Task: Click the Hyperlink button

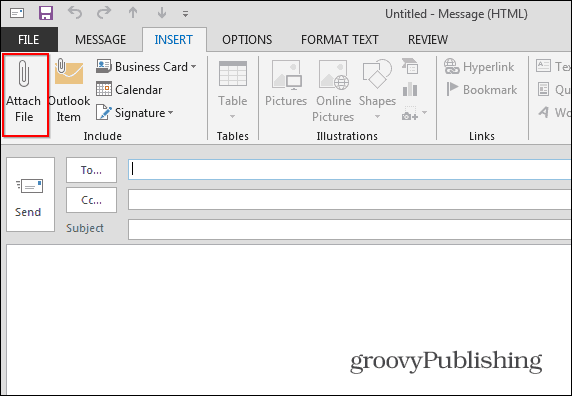Action: [x=479, y=67]
